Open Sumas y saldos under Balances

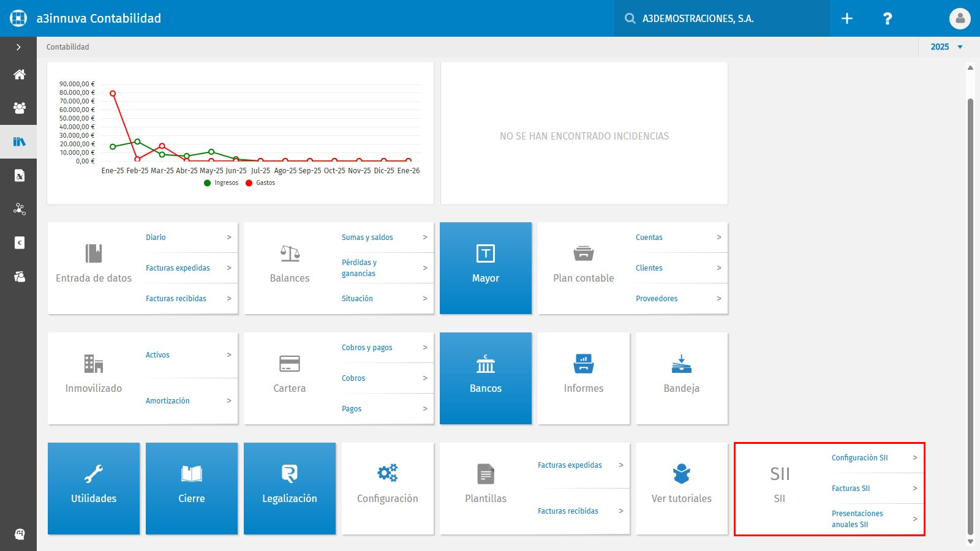[385, 238]
